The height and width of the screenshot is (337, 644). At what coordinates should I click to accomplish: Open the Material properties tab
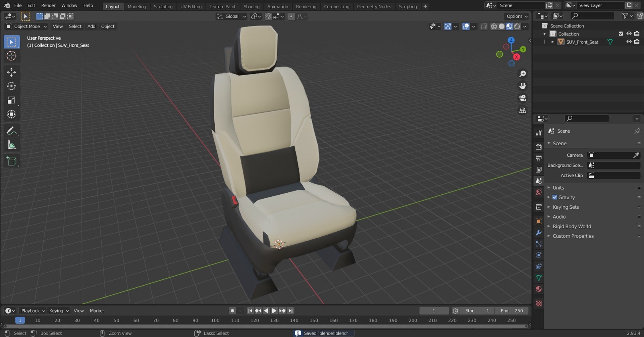pos(539,289)
